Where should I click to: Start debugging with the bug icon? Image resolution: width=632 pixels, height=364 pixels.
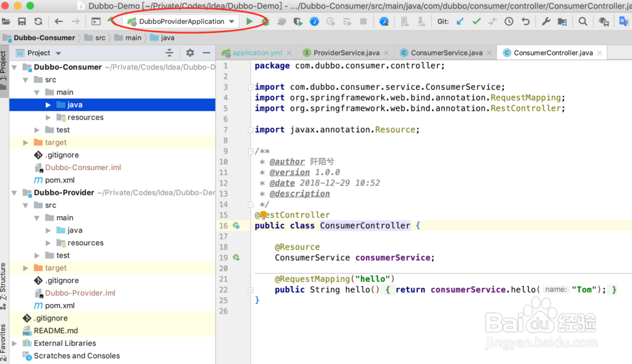click(265, 21)
